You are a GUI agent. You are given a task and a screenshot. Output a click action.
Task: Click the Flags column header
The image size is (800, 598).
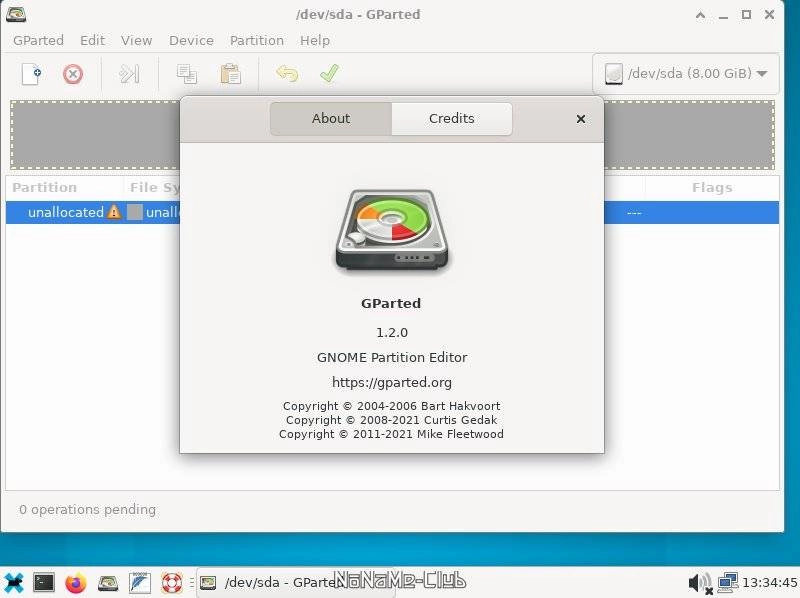coord(712,188)
